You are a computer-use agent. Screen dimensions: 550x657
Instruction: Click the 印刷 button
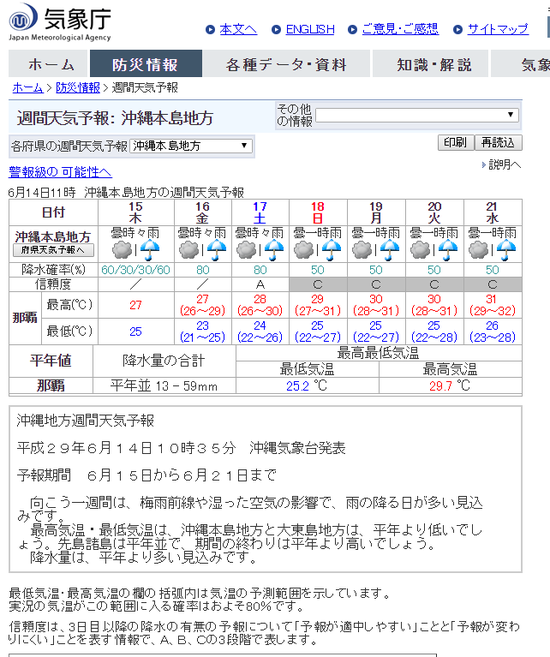click(455, 143)
